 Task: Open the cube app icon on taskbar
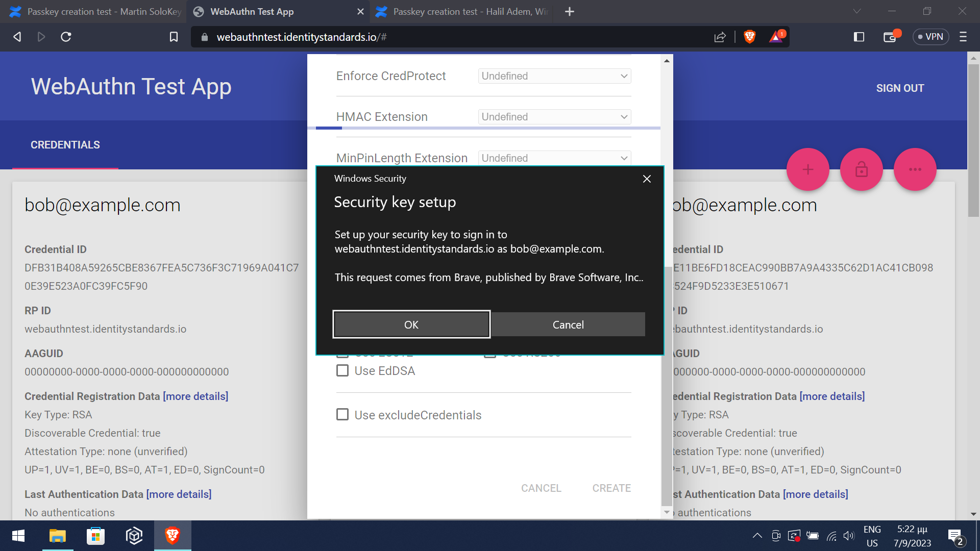point(134,536)
